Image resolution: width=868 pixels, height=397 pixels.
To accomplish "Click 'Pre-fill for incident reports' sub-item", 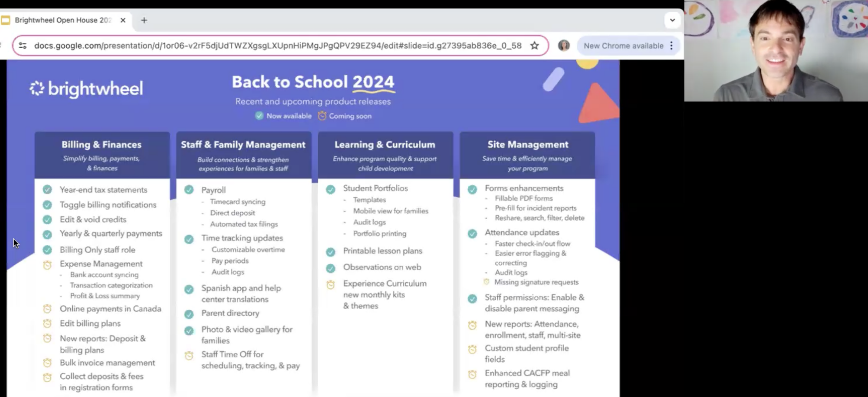I will [x=536, y=208].
